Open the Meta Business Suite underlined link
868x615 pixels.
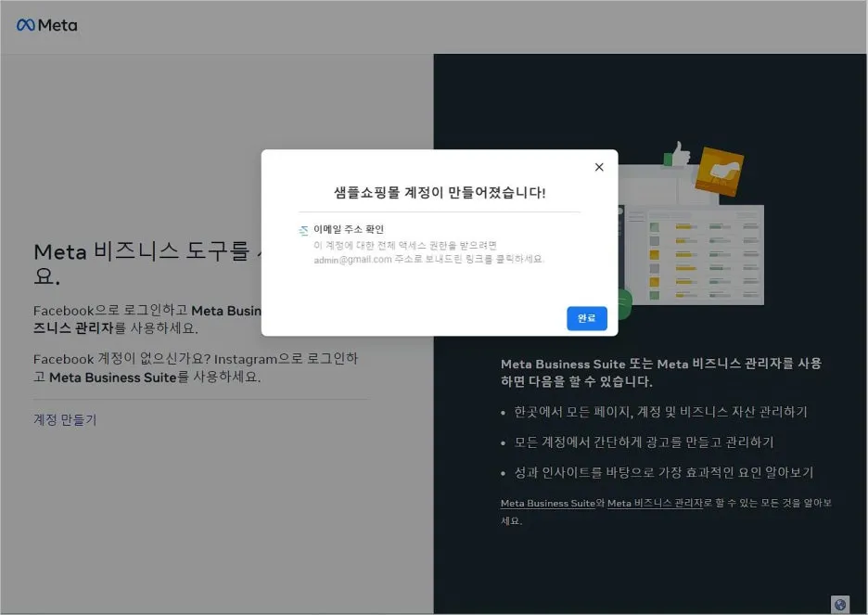[x=547, y=503]
